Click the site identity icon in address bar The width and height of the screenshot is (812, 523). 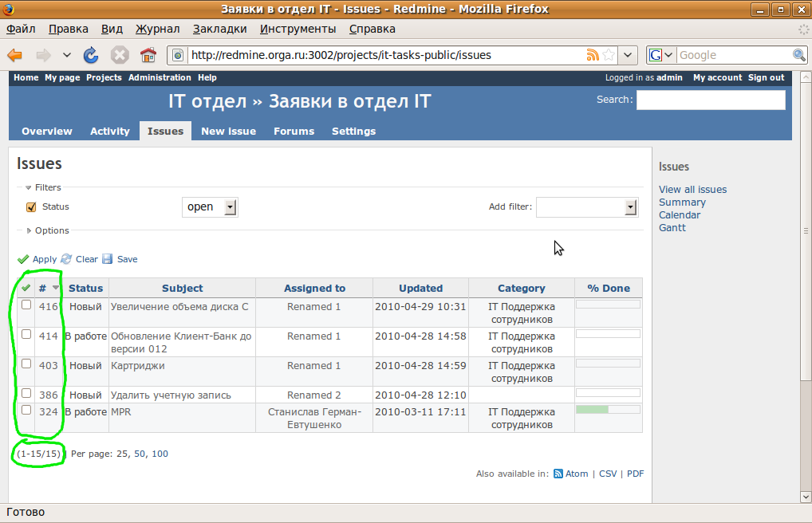click(178, 55)
